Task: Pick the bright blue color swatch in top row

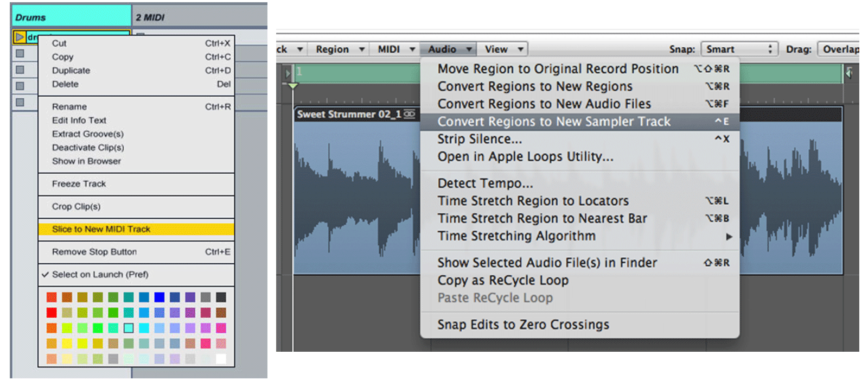Action: (x=159, y=297)
